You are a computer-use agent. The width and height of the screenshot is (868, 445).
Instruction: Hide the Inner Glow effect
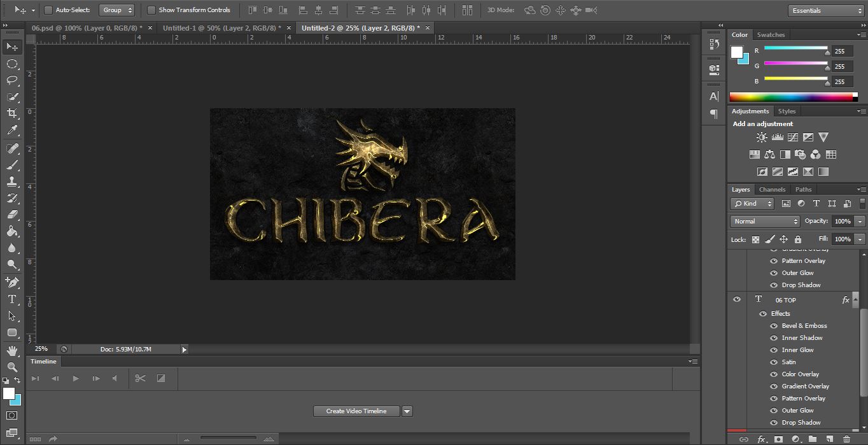point(774,350)
